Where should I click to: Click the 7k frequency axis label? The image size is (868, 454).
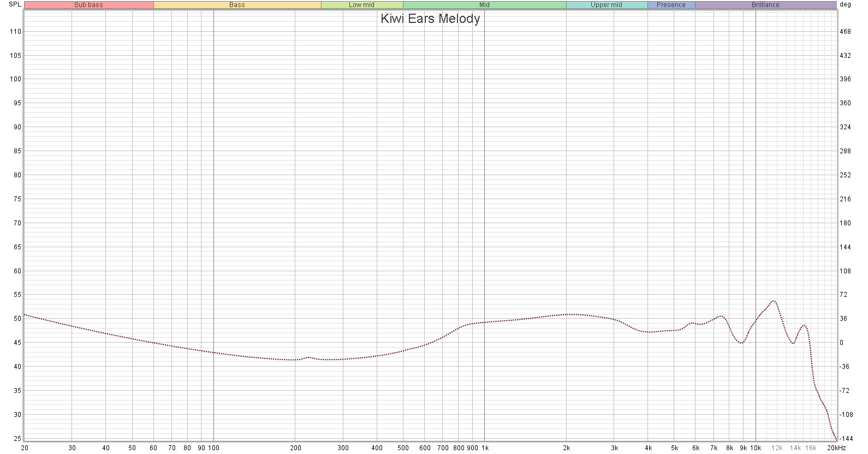(x=714, y=448)
